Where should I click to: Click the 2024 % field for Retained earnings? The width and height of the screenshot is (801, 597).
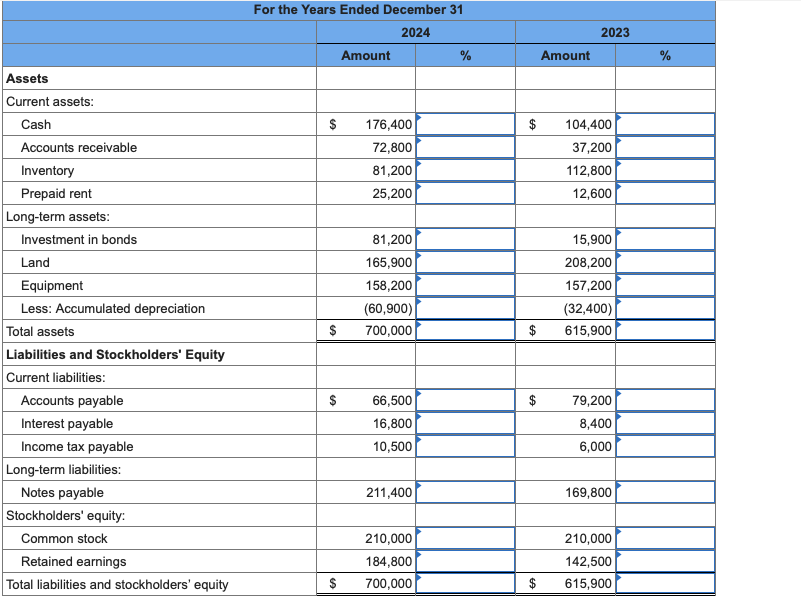tap(466, 561)
